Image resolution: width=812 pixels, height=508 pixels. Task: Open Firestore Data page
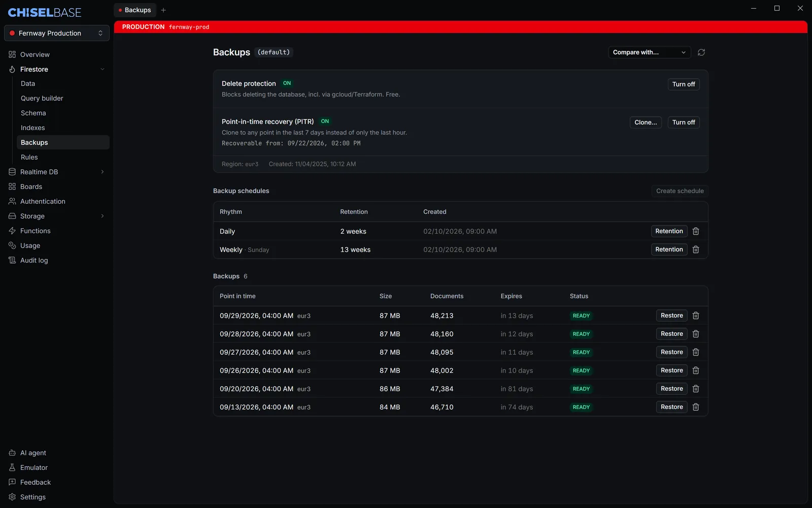63,83
